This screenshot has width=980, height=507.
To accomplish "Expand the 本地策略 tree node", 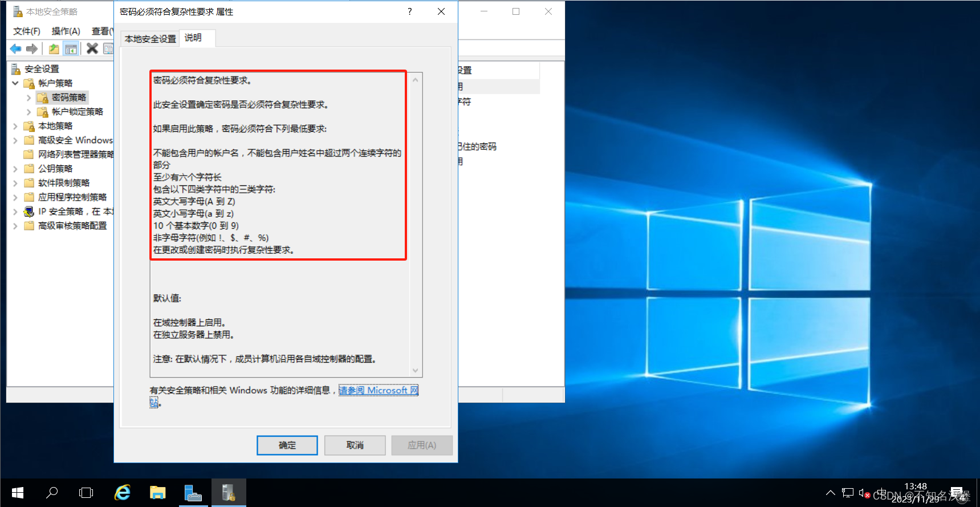I will pos(15,126).
